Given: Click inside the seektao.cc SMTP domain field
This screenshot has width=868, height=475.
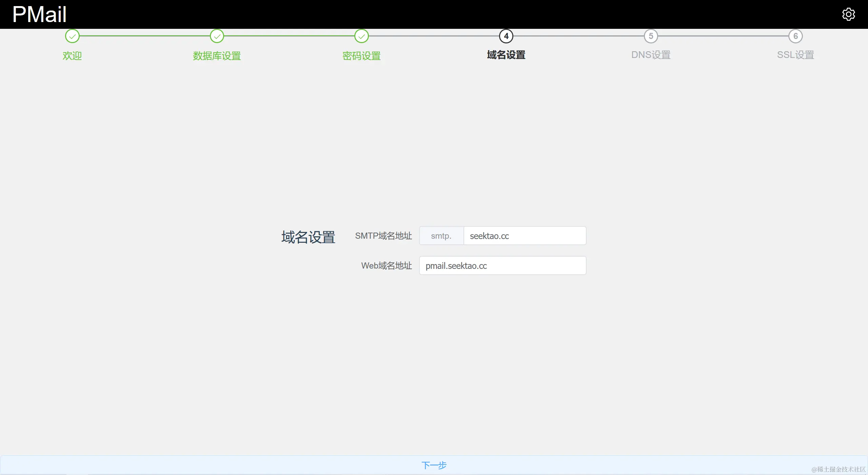Looking at the screenshot, I should (x=525, y=236).
